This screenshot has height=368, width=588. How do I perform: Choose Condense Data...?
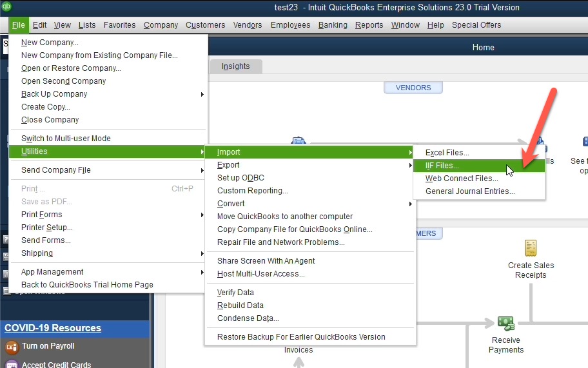[310, 318]
